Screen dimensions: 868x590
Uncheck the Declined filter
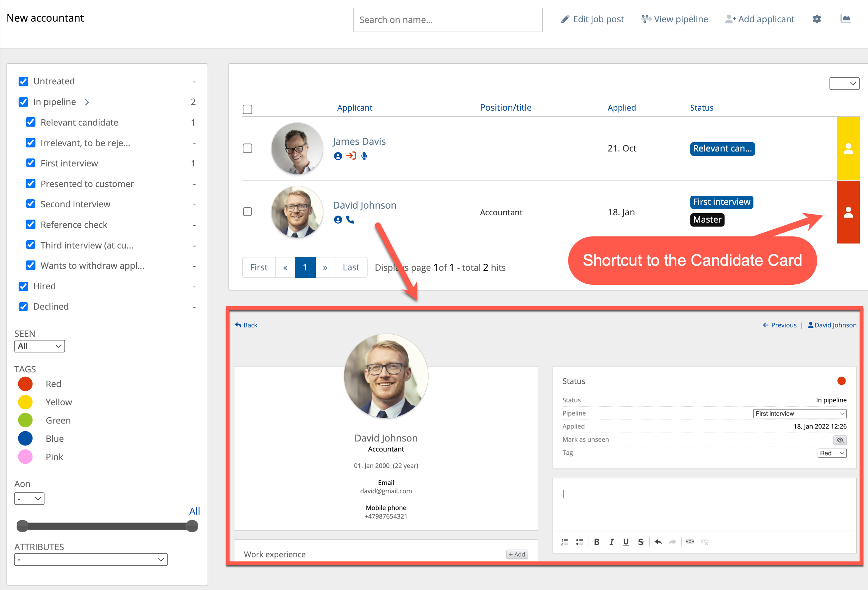pyautogui.click(x=23, y=306)
